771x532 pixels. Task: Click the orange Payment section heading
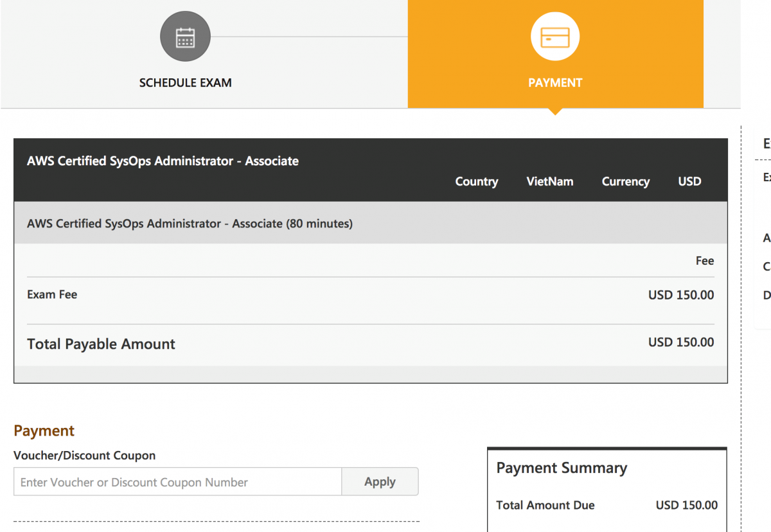click(44, 430)
